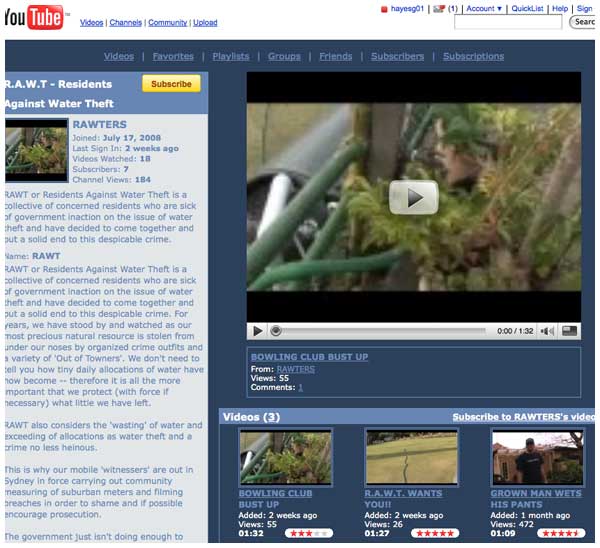Screen dimensions: 600x548
Task: Open the R.A.W.T. Wants You video thumbnail
Action: pyautogui.click(x=412, y=457)
